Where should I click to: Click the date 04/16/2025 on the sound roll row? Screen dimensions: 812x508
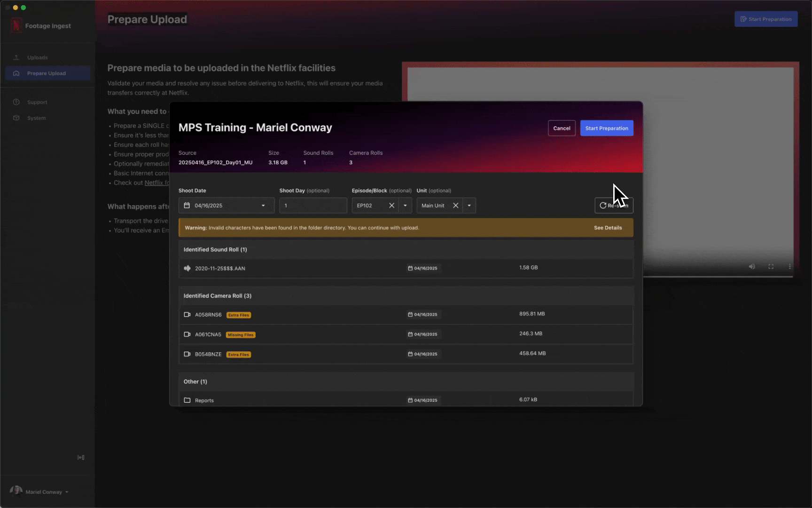[x=423, y=268]
